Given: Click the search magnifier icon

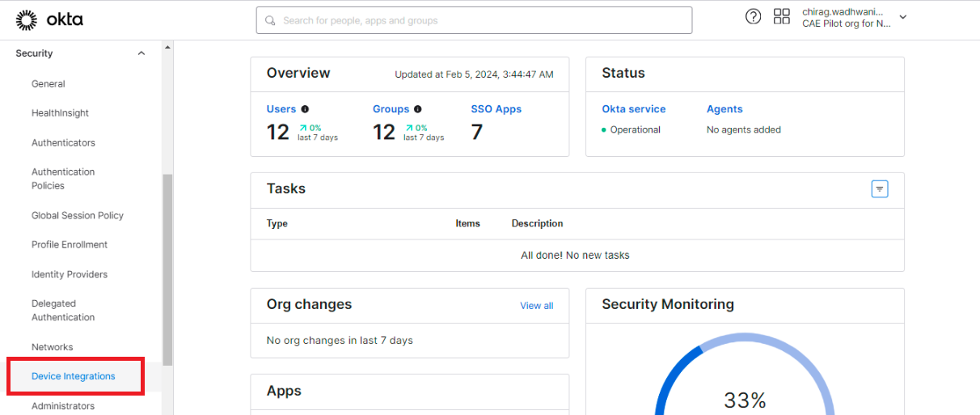Looking at the screenshot, I should click(x=270, y=20).
